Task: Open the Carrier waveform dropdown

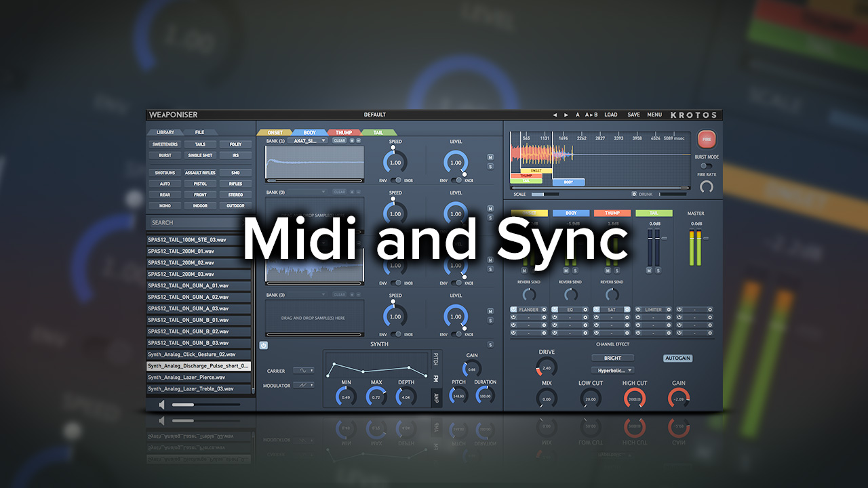Action: (x=303, y=371)
